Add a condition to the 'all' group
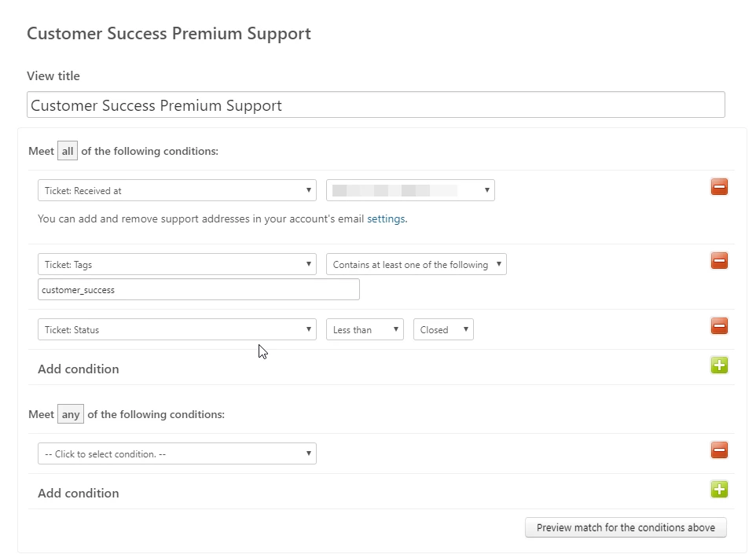This screenshot has width=756, height=558. 719,365
